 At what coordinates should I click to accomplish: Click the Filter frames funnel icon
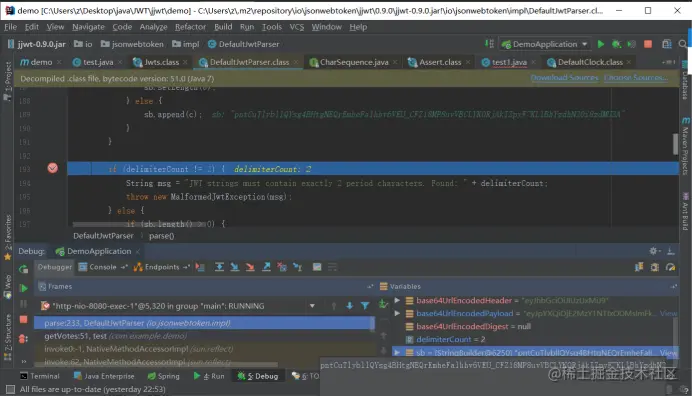(x=365, y=305)
